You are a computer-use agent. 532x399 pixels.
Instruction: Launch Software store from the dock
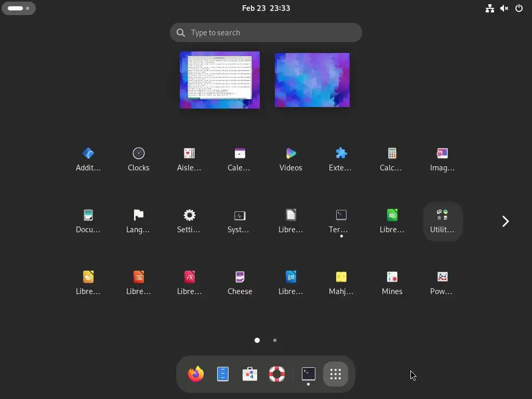click(250, 374)
